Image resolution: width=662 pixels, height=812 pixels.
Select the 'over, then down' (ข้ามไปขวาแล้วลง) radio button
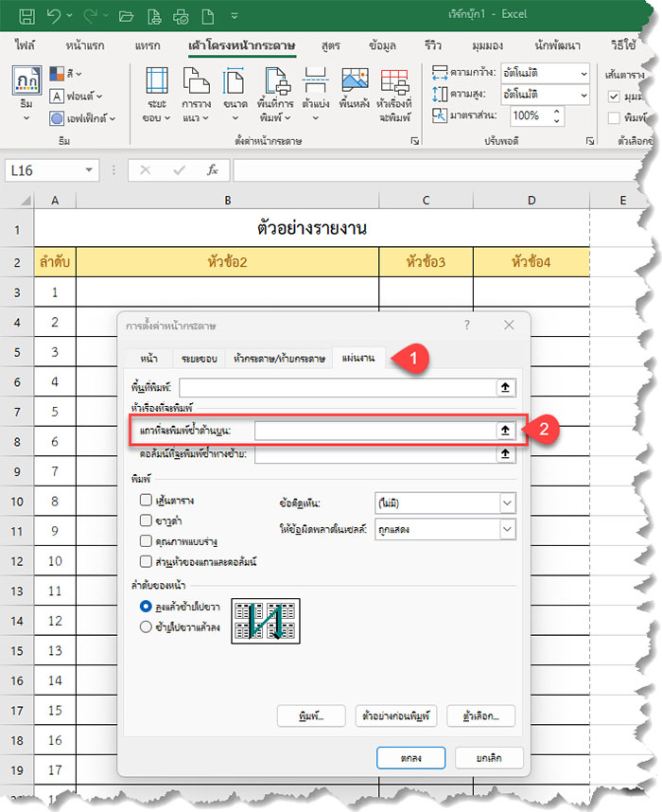point(146,626)
